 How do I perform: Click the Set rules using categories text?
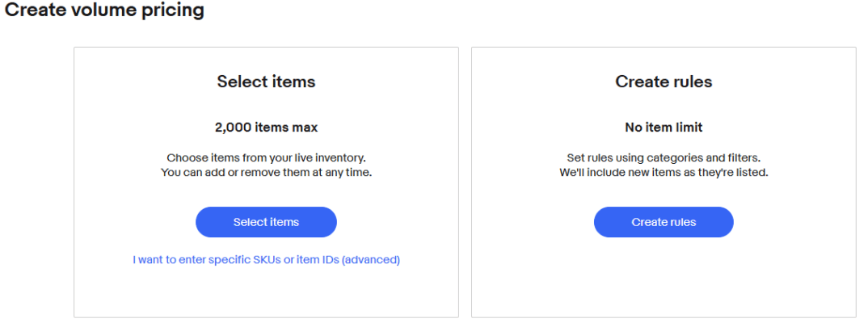tap(664, 158)
